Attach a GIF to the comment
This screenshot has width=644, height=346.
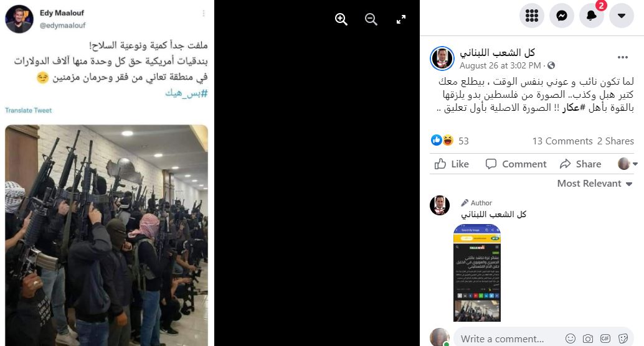click(x=605, y=339)
